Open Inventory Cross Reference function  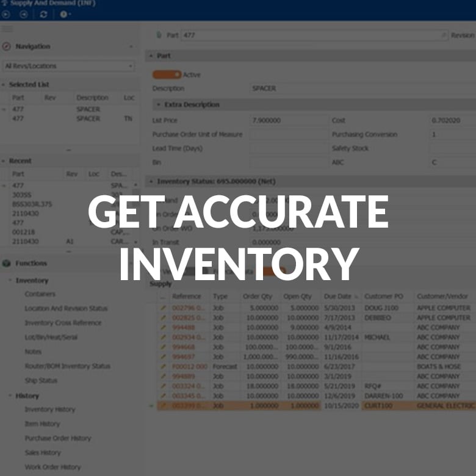(x=63, y=323)
